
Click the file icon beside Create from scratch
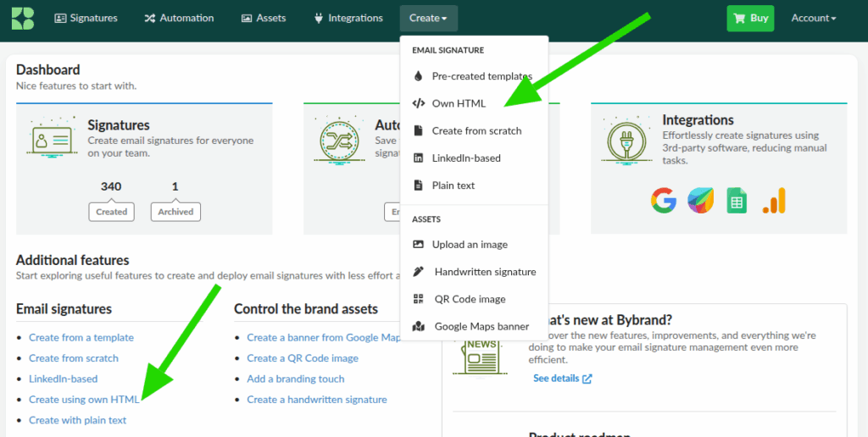coord(419,131)
